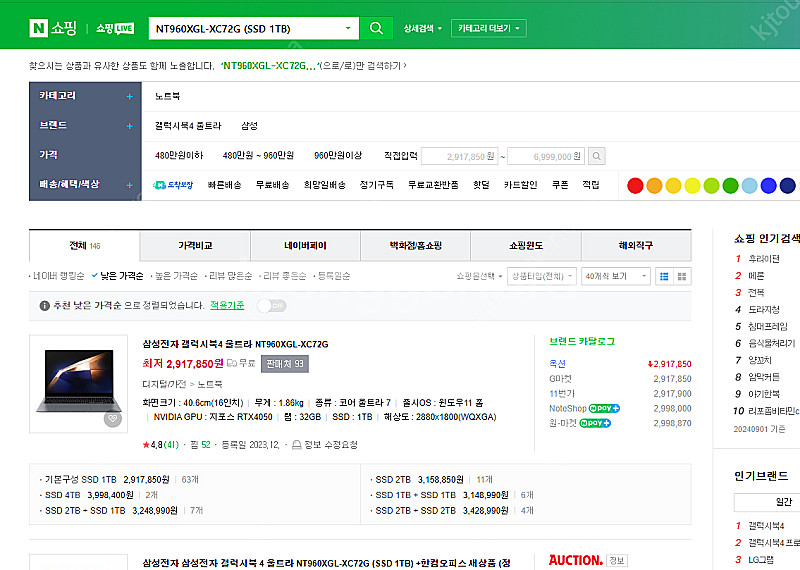Click the maximum price input field

point(546,156)
